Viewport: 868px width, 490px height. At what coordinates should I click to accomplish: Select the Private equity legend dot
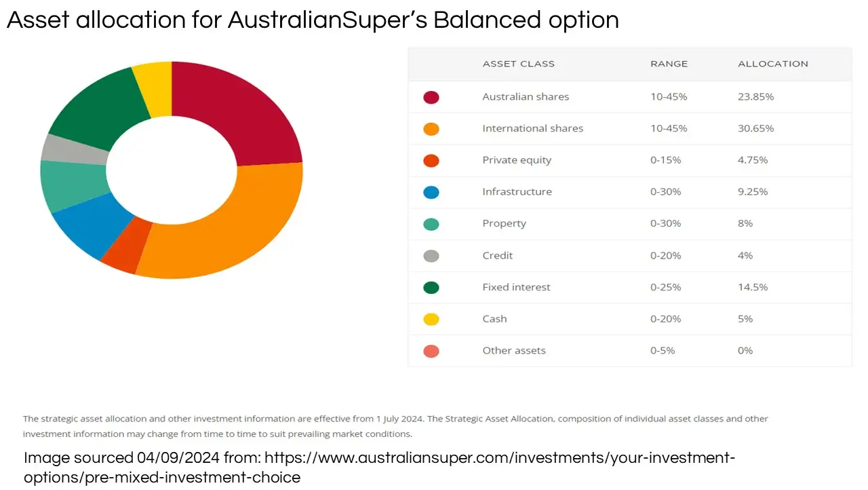[431, 161]
